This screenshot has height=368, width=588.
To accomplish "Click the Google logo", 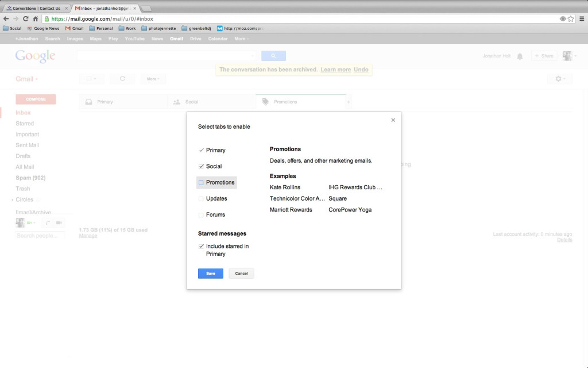I will pyautogui.click(x=35, y=56).
